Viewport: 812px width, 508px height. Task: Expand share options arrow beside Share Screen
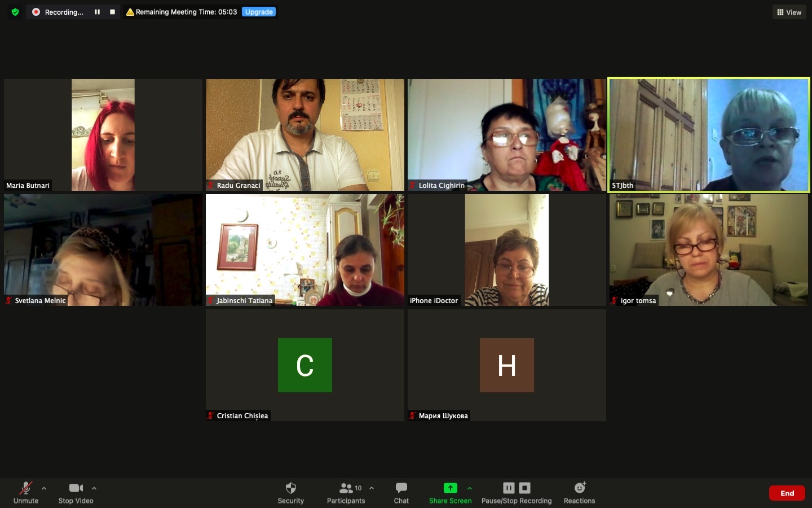tap(470, 488)
